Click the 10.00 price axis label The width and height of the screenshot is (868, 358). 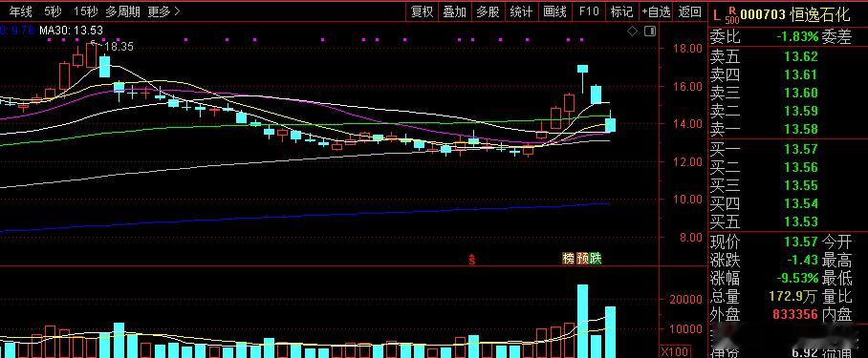click(x=686, y=199)
